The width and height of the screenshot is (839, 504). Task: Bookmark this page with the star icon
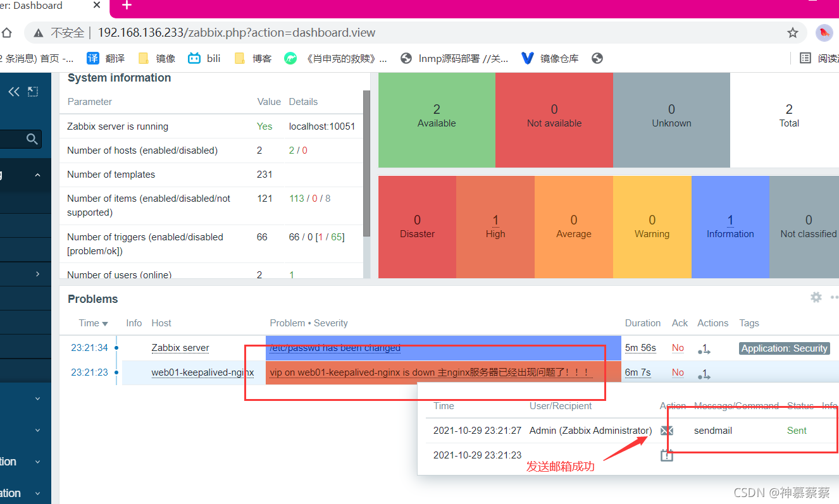tap(793, 33)
